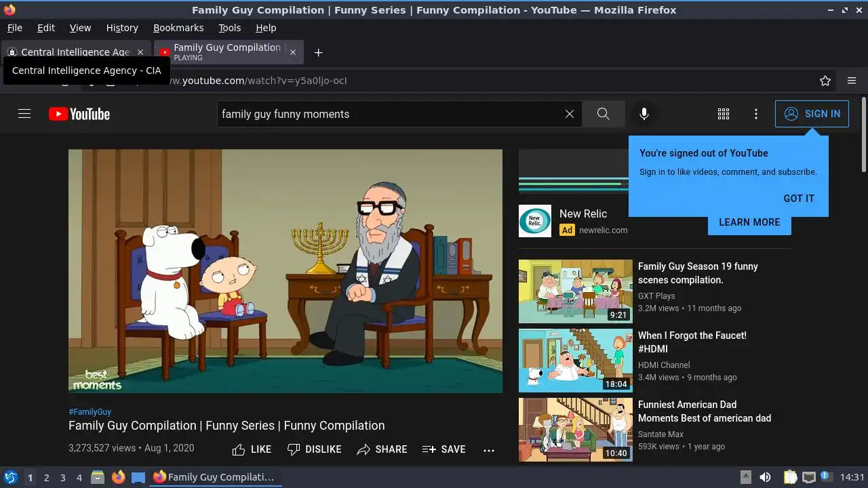Start voice search with microphone icon

(x=644, y=114)
